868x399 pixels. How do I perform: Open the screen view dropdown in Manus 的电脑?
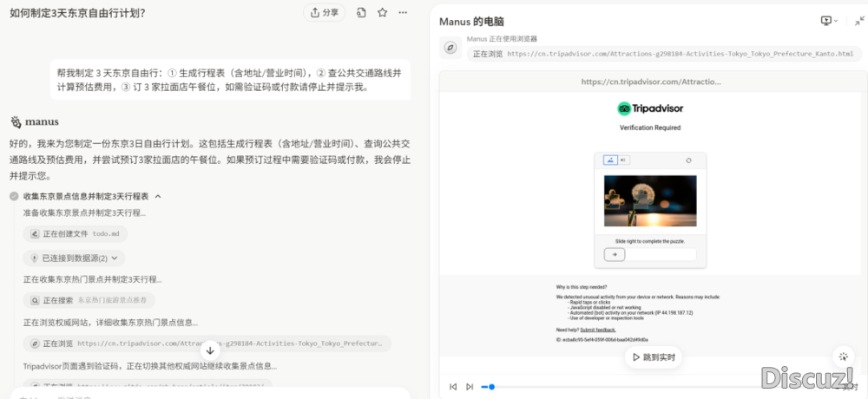(829, 21)
